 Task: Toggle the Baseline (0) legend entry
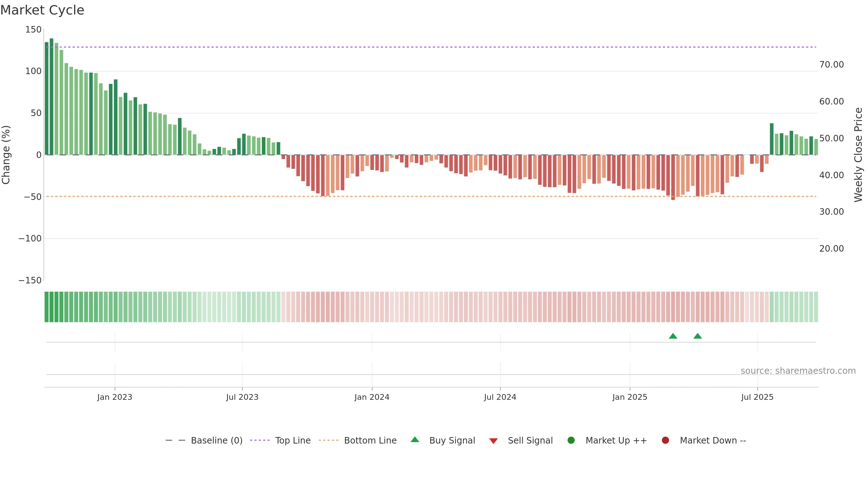point(204,440)
